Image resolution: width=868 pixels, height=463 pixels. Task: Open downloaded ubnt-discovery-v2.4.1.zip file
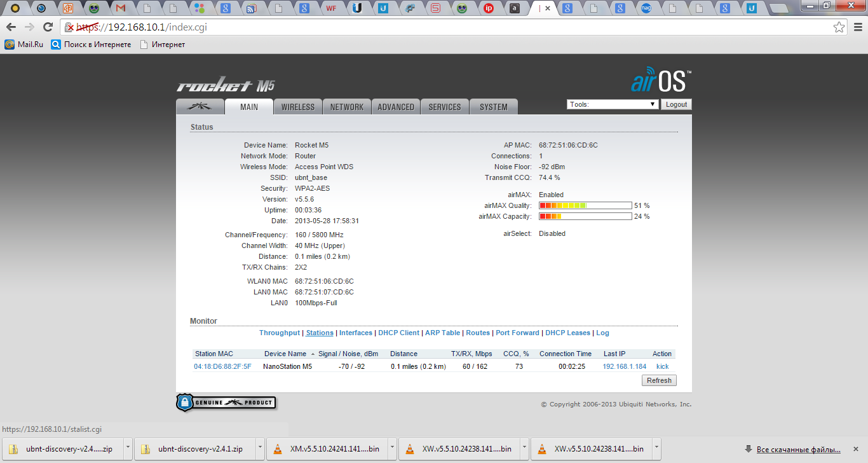193,448
